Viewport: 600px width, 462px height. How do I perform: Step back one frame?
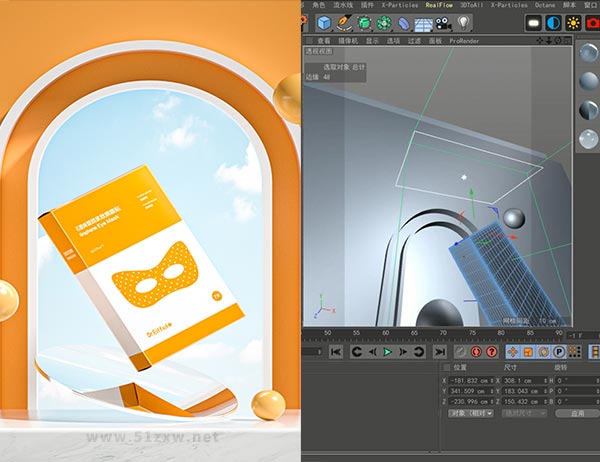373,352
